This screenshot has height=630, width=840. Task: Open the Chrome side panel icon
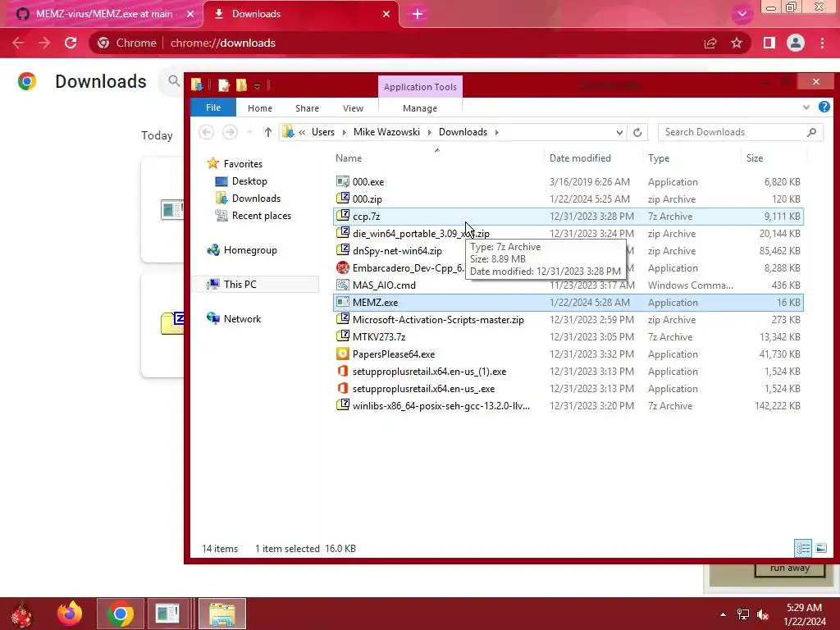(x=769, y=43)
